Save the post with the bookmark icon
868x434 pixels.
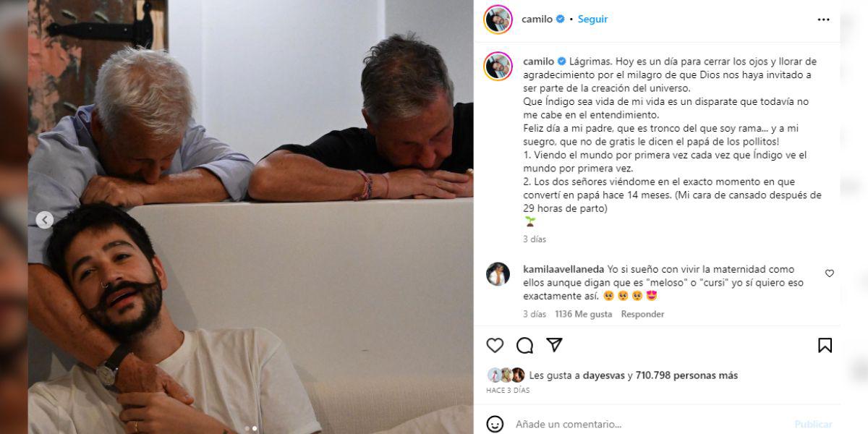click(x=825, y=346)
